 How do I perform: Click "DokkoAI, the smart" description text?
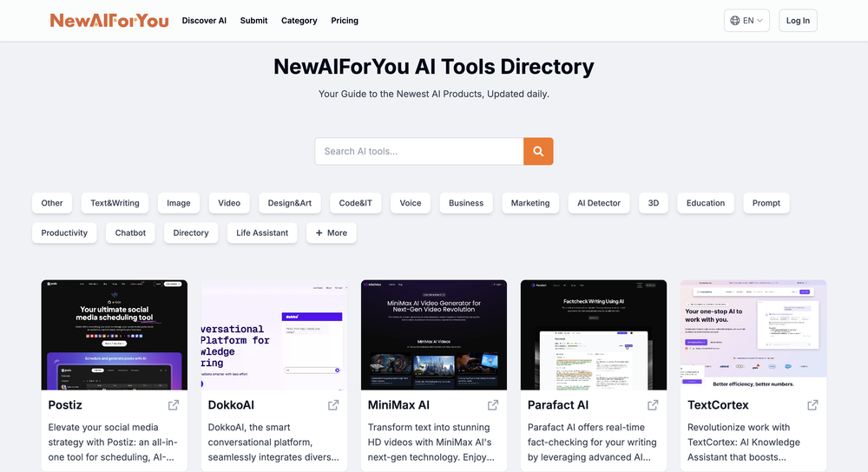point(249,427)
